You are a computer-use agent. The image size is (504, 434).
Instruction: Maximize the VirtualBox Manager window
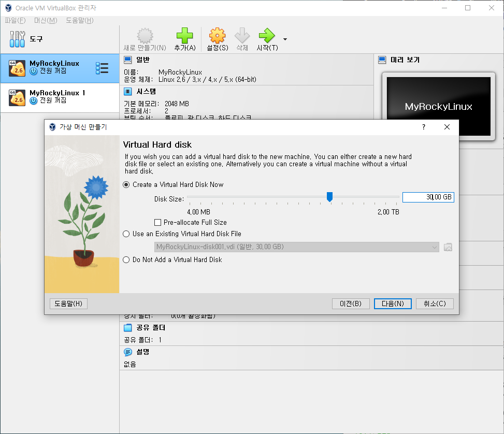click(x=468, y=8)
